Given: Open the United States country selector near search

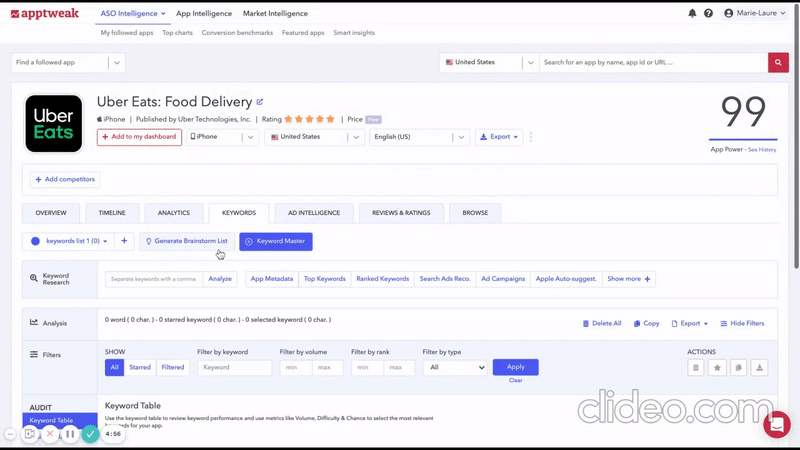Looking at the screenshot, I should [489, 62].
